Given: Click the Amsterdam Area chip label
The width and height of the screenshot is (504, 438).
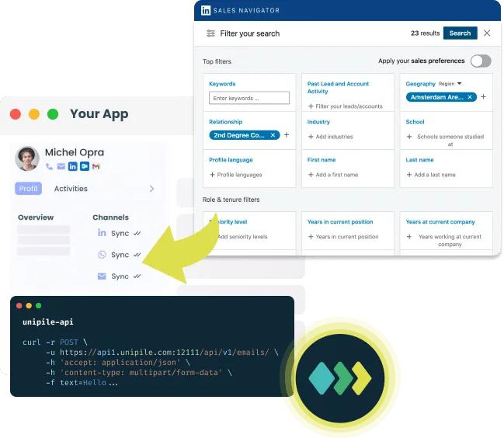Looking at the screenshot, I should 436,97.
